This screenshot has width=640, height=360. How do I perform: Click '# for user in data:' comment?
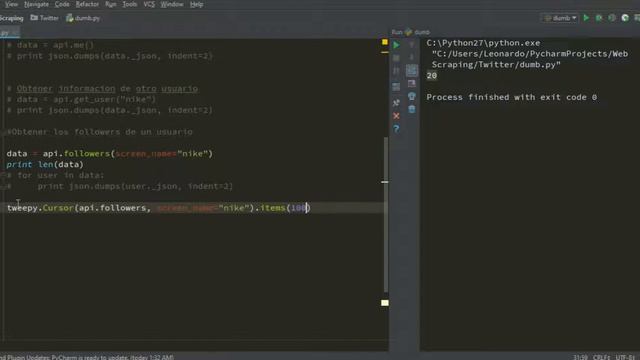tap(56, 175)
